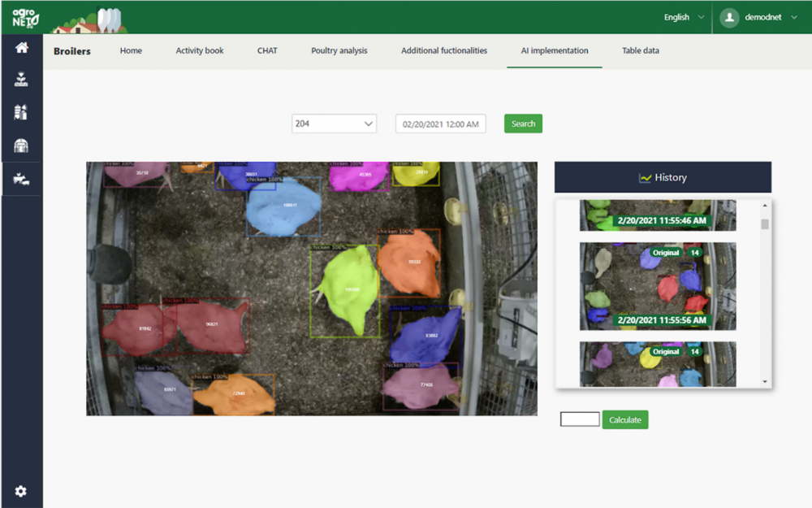Click the date and time input field
The image size is (812, 508).
point(440,124)
